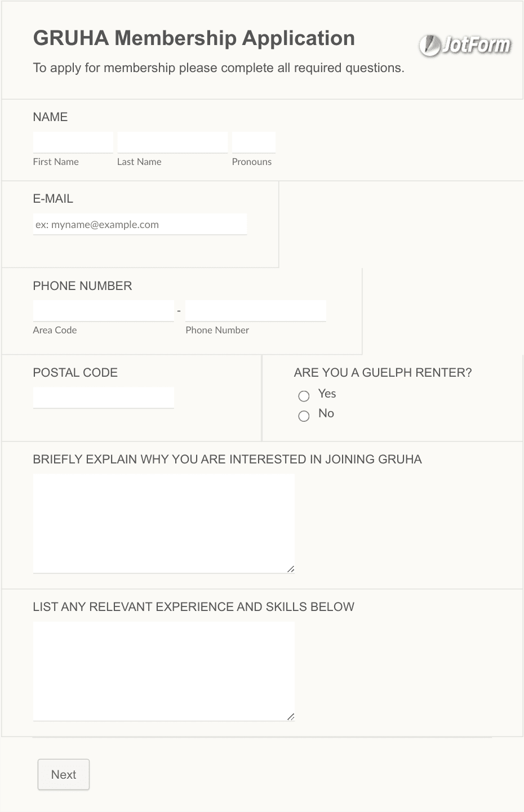
Task: Click the GRUHA Membership Application heading
Action: [194, 38]
